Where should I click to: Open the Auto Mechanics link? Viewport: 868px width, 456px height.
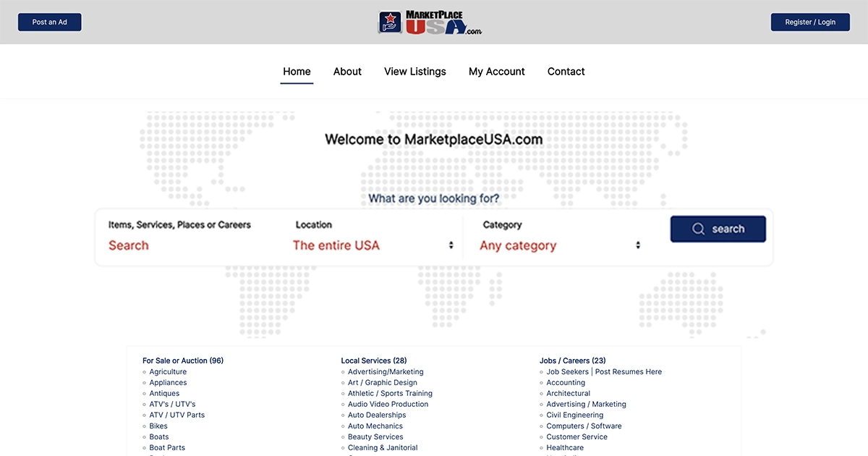[375, 426]
